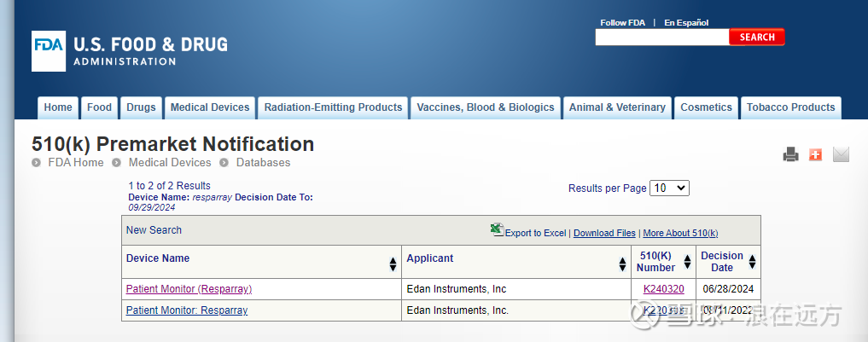The image size is (868, 342).
Task: Sort results by Applicant arrows
Action: 623,264
